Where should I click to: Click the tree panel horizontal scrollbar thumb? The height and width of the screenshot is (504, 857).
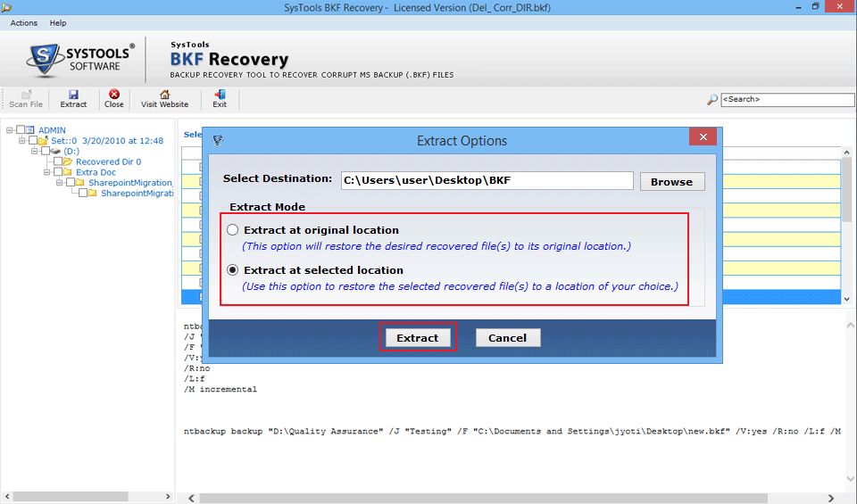71,496
